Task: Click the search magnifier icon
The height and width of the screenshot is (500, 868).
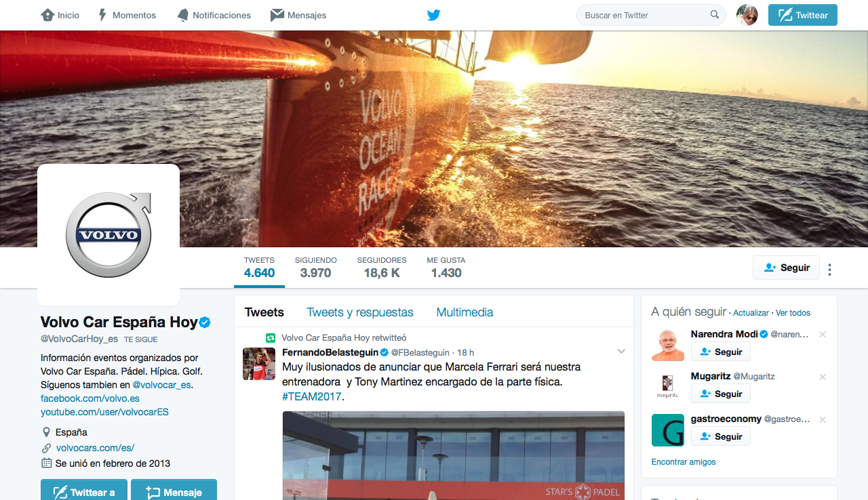Action: click(x=715, y=15)
